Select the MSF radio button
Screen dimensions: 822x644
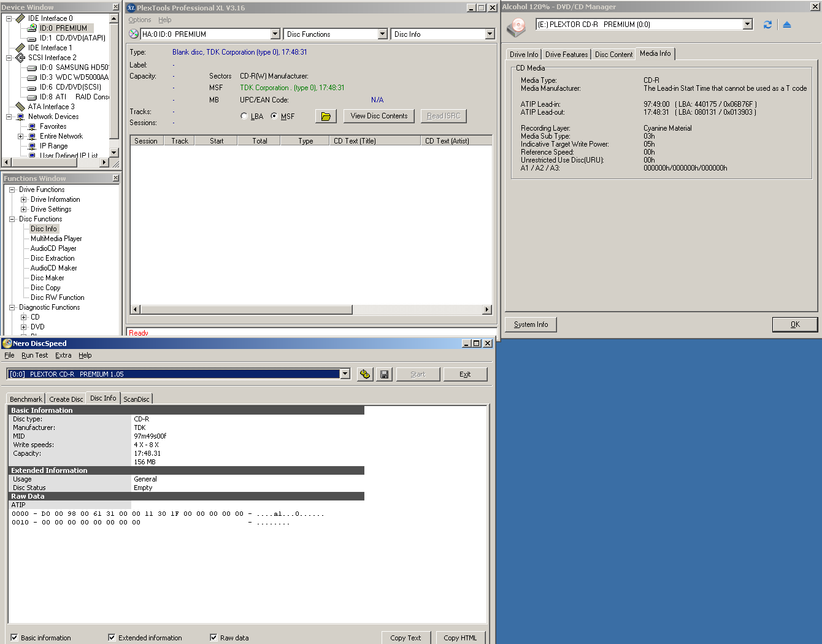pyautogui.click(x=274, y=116)
